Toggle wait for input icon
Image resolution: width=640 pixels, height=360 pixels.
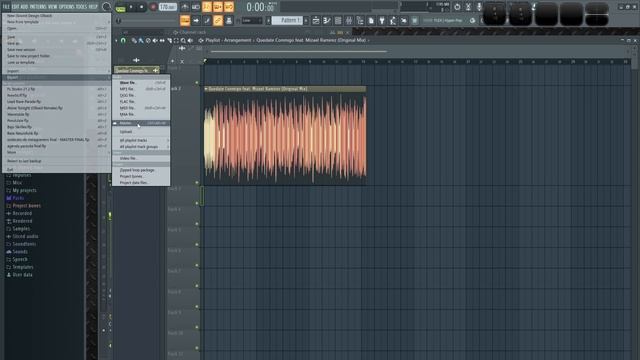pyautogui.click(x=196, y=7)
